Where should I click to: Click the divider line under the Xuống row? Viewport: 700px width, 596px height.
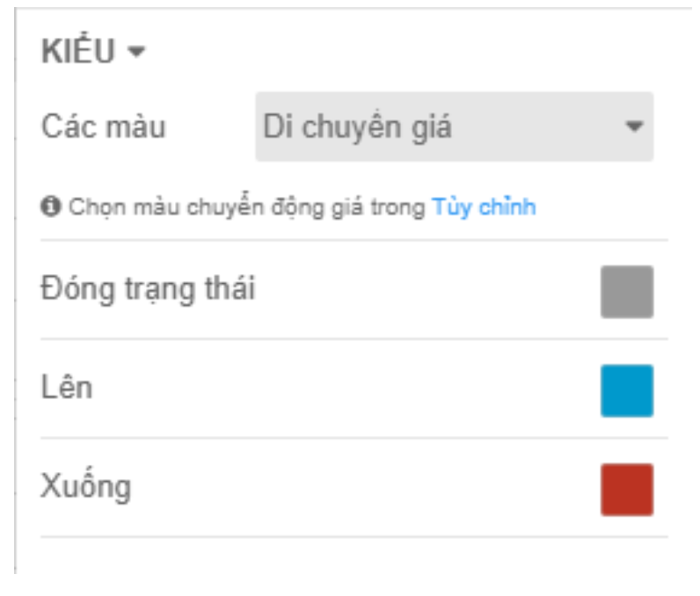[x=352, y=536]
